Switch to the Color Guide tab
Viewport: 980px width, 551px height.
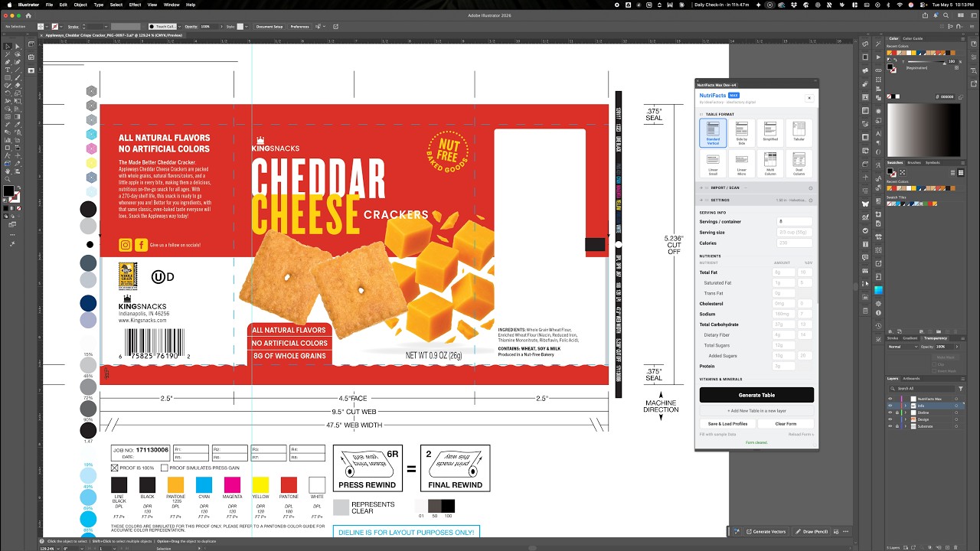(913, 38)
